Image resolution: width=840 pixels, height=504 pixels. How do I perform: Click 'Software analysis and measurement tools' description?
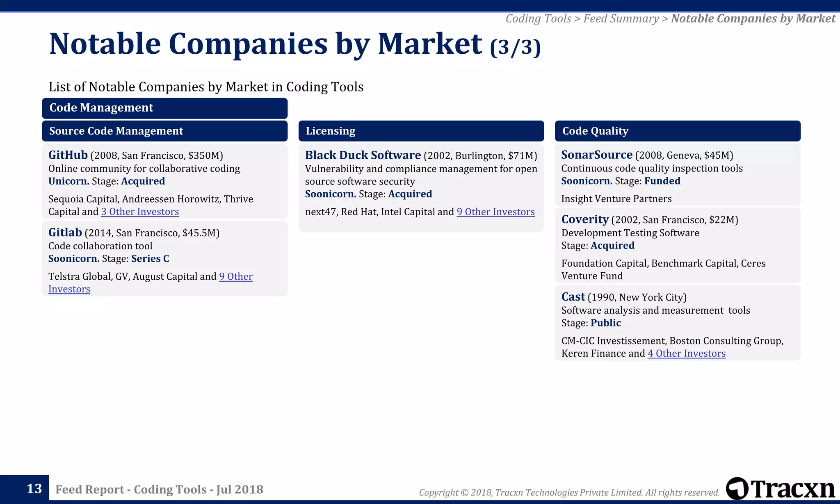point(656,310)
